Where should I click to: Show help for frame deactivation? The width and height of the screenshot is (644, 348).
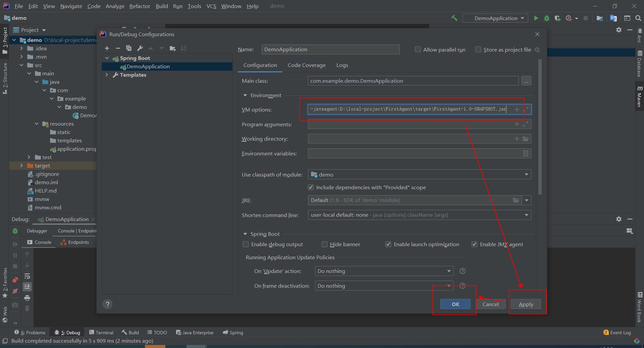(x=463, y=286)
